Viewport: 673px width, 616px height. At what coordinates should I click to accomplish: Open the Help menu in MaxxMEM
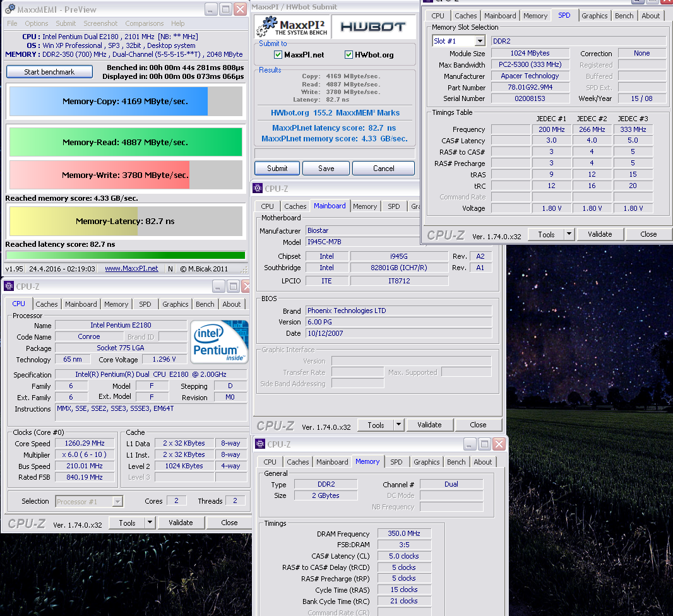(x=177, y=23)
